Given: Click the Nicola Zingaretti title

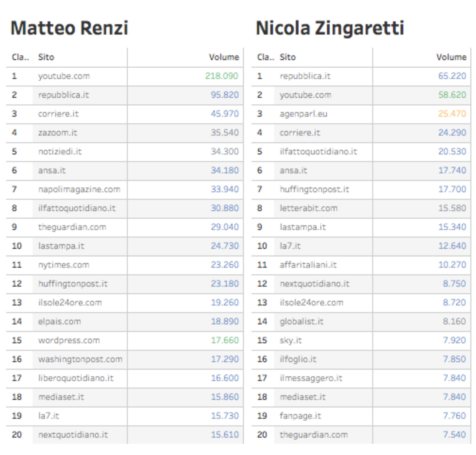Looking at the screenshot, I should (x=330, y=28).
